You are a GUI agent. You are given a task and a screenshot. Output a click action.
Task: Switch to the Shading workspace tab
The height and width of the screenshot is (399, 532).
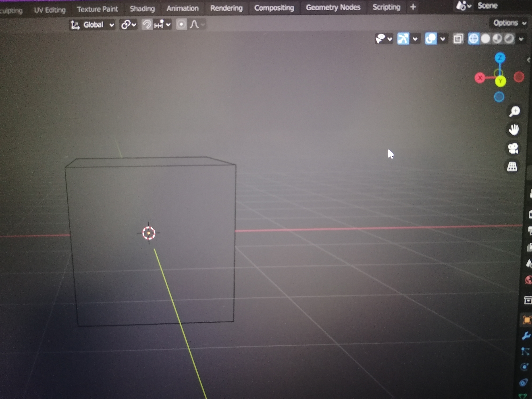click(x=142, y=9)
